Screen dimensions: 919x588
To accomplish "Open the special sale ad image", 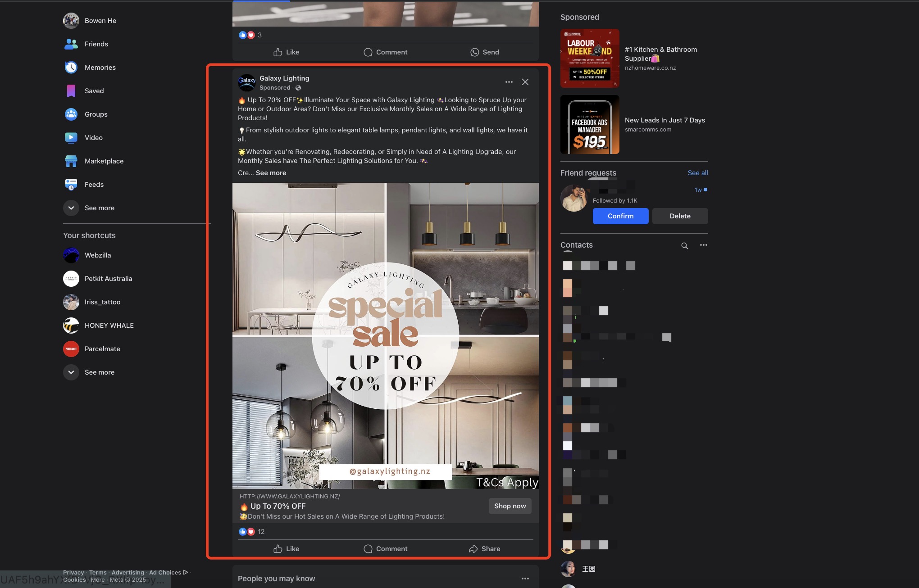I will click(x=386, y=336).
